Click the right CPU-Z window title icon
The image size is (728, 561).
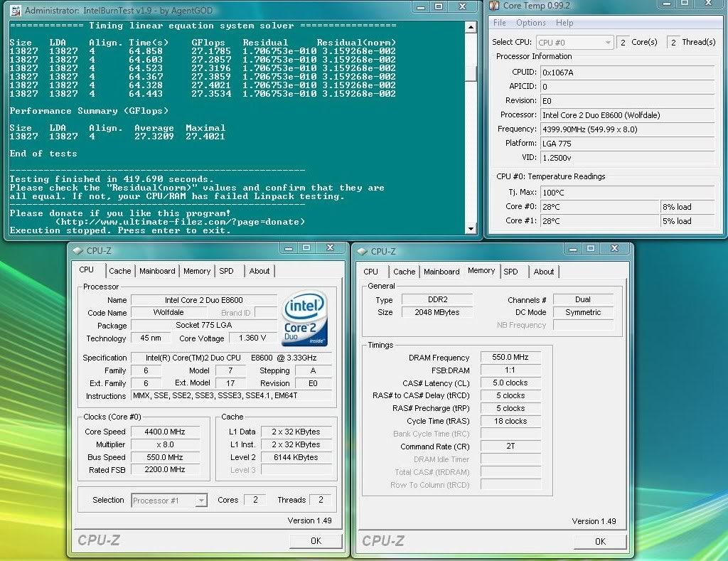[362, 252]
